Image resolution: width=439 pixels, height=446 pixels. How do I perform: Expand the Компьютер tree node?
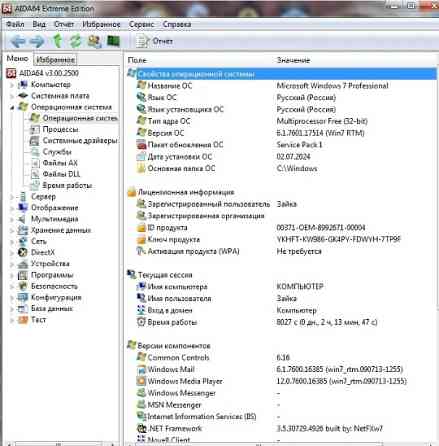[x=12, y=85]
